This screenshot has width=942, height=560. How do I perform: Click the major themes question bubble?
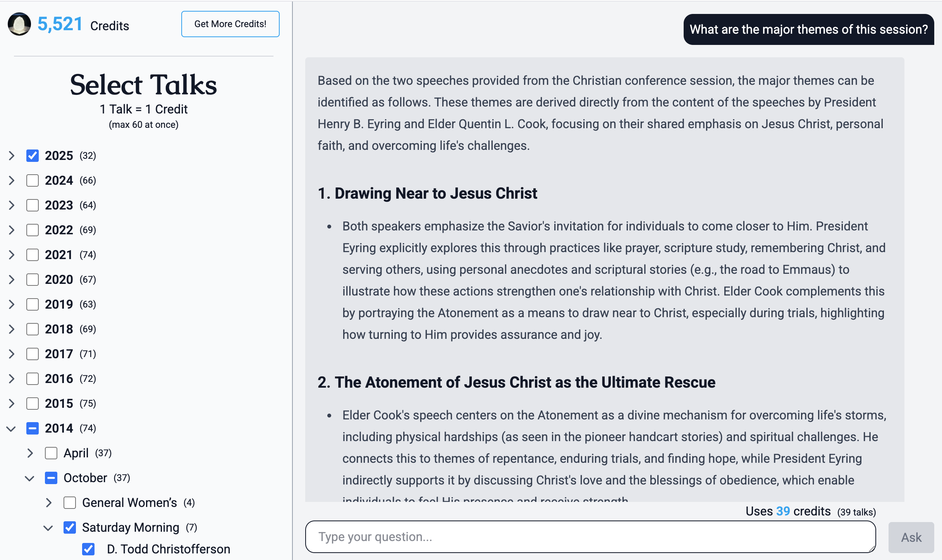tap(808, 29)
